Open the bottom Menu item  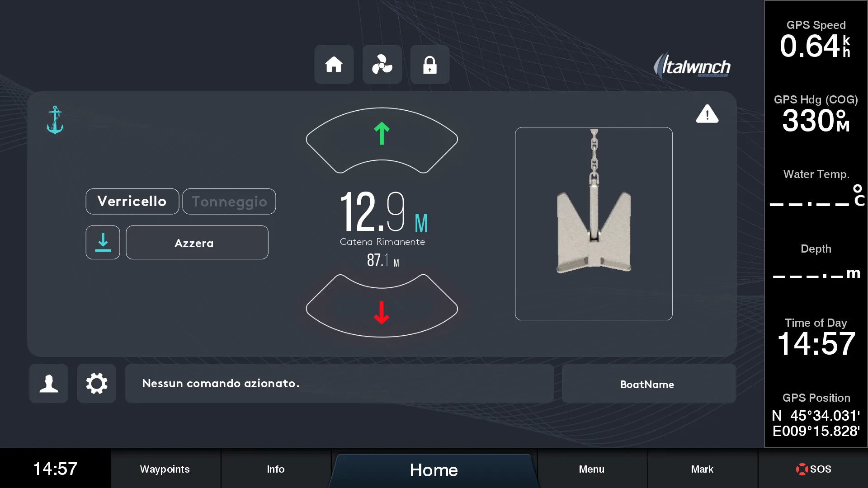click(x=592, y=469)
